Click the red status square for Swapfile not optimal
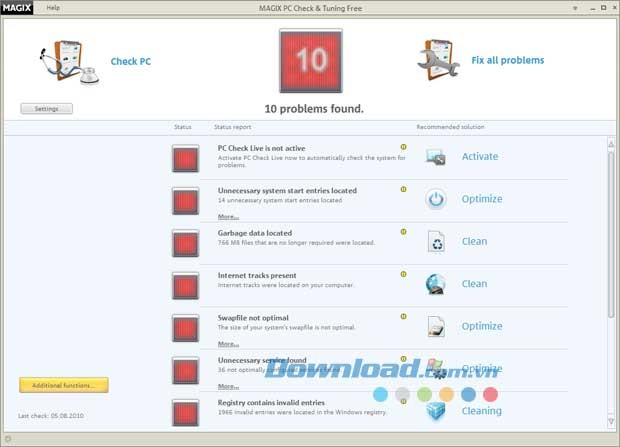The width and height of the screenshot is (620, 447). tap(185, 328)
